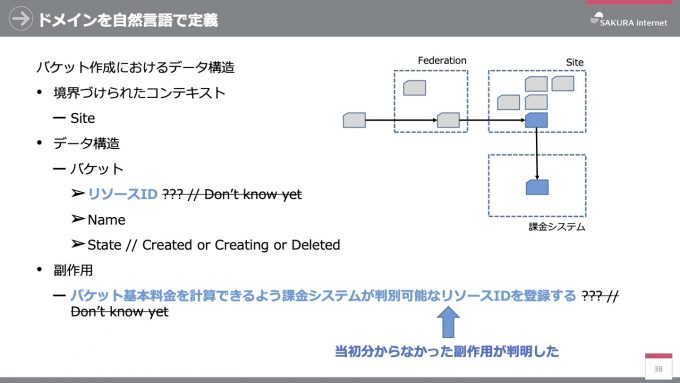The height and width of the screenshot is (383, 680).
Task: Click the slide title ドメインを自然言語で定義
Action: point(128,20)
